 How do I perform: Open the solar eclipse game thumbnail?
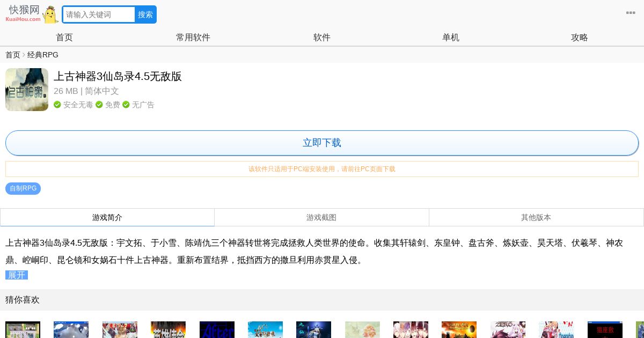click(x=459, y=330)
